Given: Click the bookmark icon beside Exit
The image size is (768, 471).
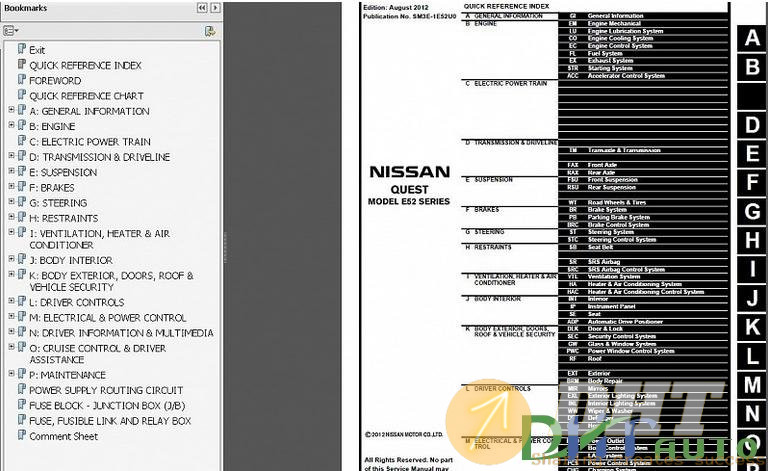Looking at the screenshot, I should coord(22,49).
